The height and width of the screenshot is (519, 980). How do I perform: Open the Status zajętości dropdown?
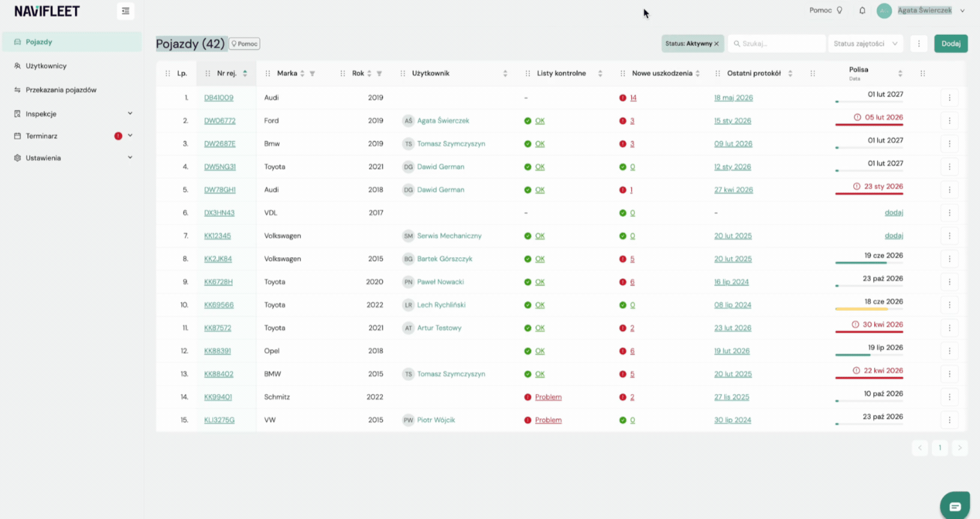click(x=865, y=43)
